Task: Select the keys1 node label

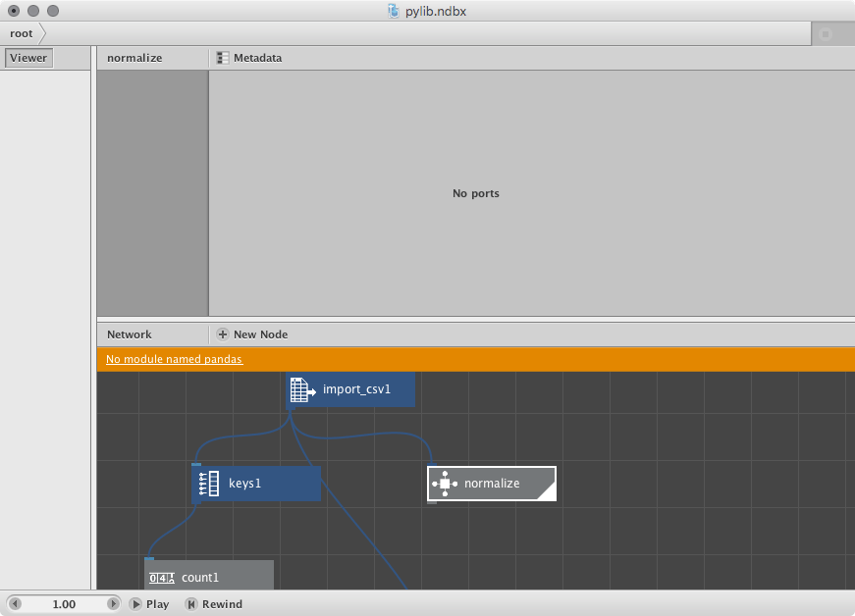Action: (x=244, y=484)
